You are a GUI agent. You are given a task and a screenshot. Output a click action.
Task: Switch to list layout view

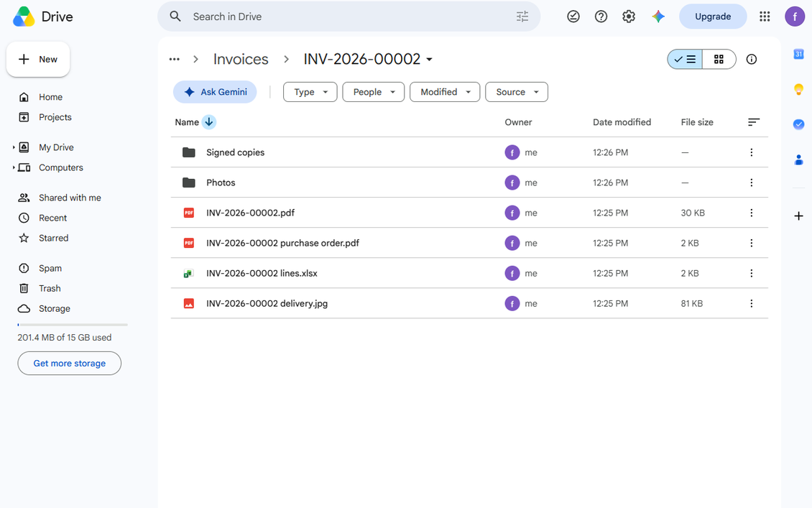click(685, 59)
